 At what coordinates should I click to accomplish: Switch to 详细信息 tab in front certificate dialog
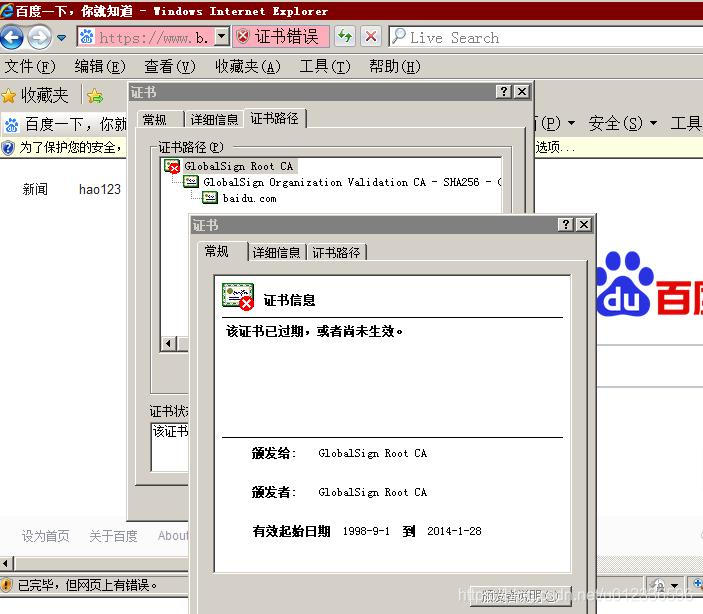tap(276, 253)
